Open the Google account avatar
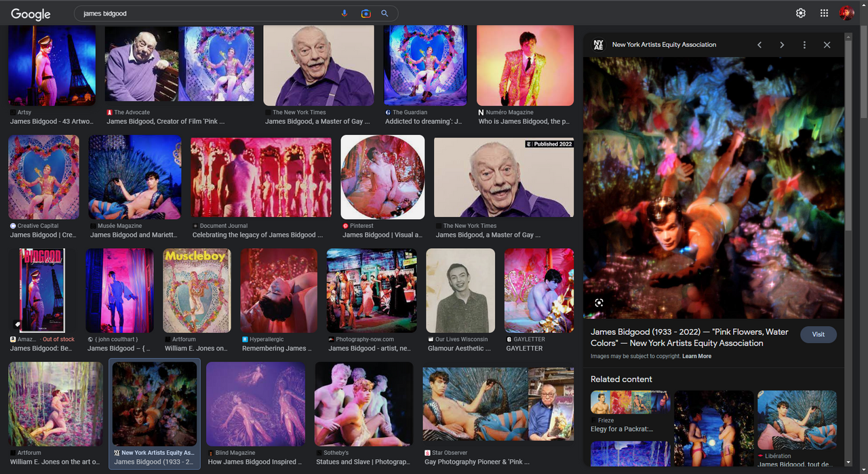 click(846, 13)
